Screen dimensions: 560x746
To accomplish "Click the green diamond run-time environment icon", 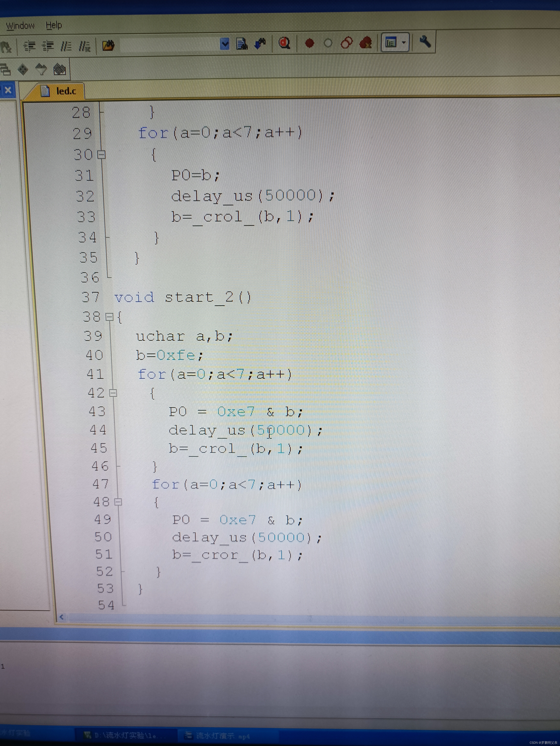I will [23, 70].
